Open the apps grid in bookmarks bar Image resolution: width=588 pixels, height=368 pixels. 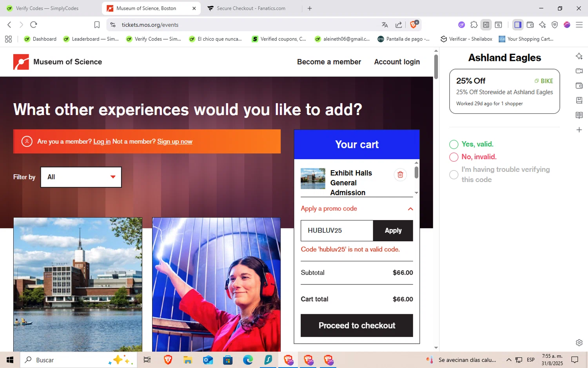point(8,39)
